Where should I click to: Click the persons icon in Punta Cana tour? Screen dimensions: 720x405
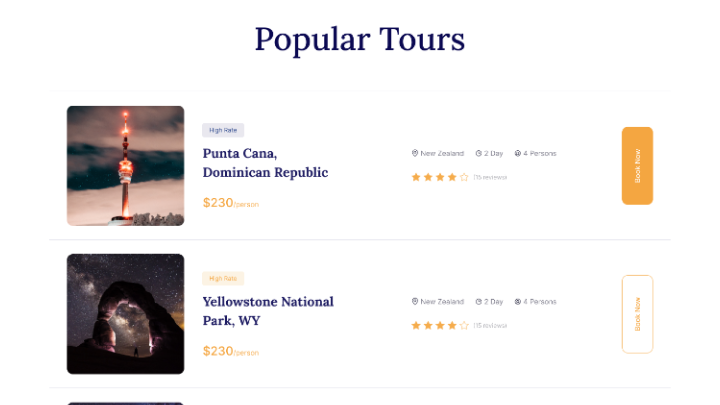point(517,153)
